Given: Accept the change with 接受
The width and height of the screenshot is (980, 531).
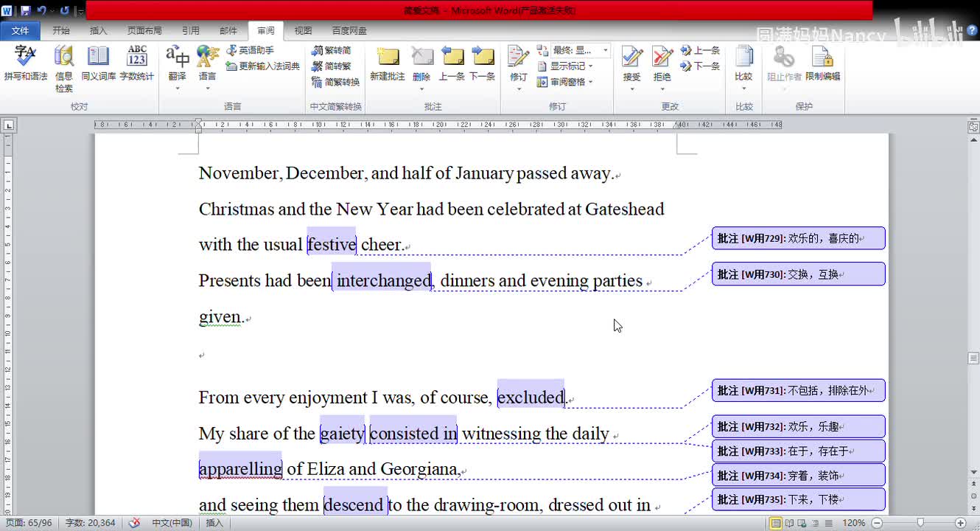Looking at the screenshot, I should (631, 68).
